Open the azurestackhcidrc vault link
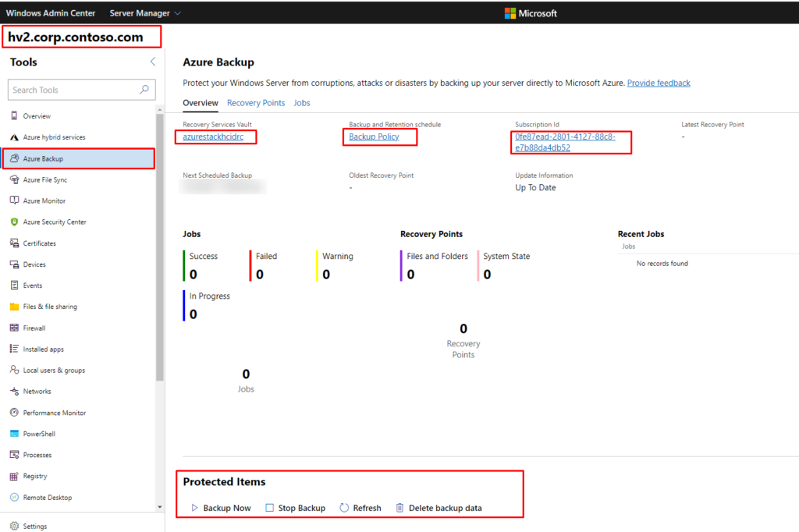Image resolution: width=799 pixels, height=532 pixels. click(x=213, y=137)
